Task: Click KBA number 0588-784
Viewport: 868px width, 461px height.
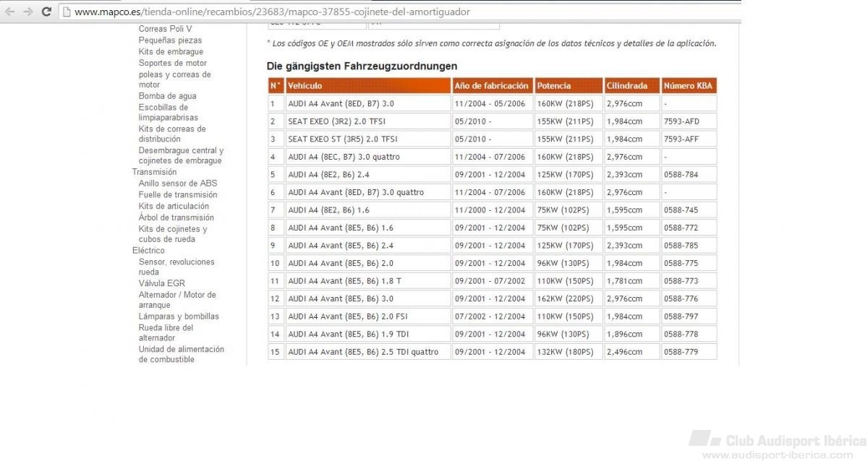Action: (681, 174)
